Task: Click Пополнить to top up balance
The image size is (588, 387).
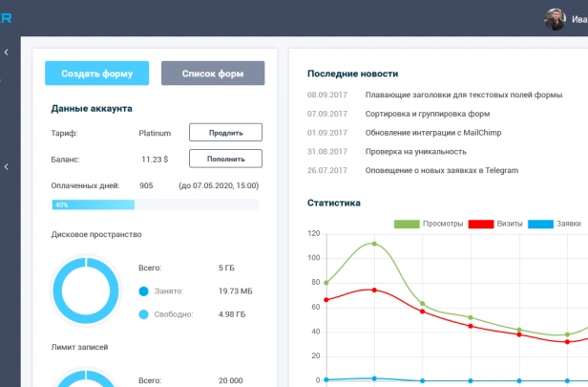Action: click(225, 159)
